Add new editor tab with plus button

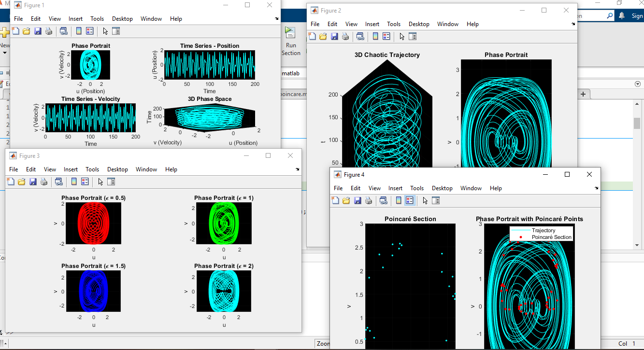coord(583,94)
